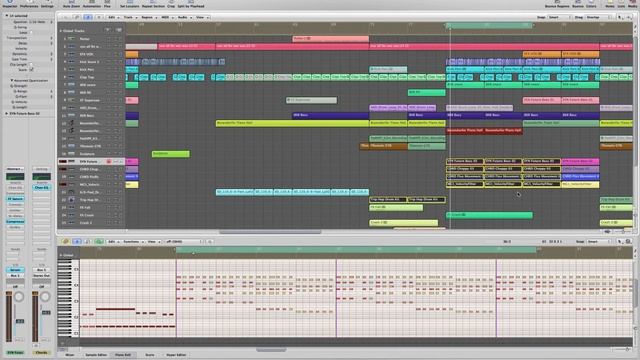Image resolution: width=640 pixels, height=360 pixels.
Task: Open the Arrange MIDI menu
Action: 167,17
